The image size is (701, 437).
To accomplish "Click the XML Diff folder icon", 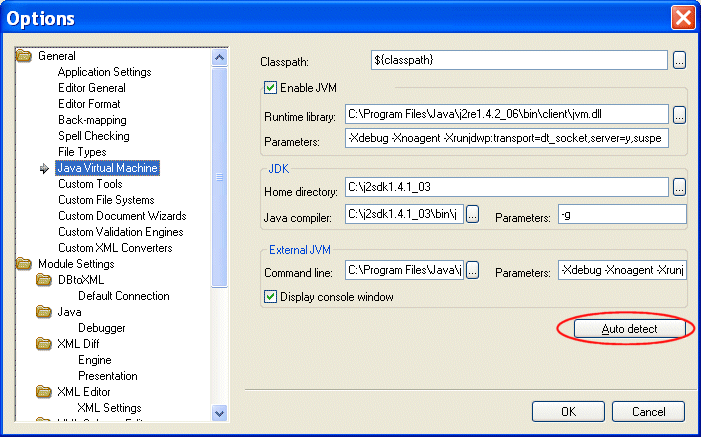I will 44,344.
